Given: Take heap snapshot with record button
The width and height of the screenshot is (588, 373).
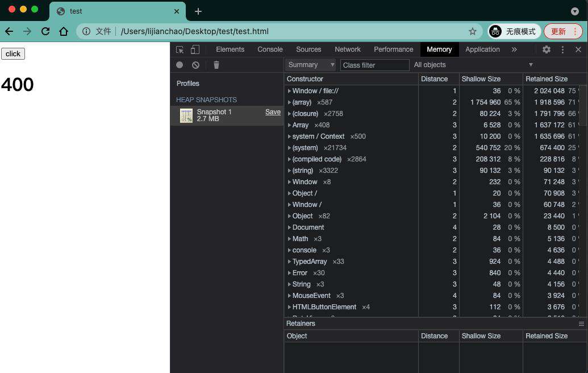Looking at the screenshot, I should pyautogui.click(x=180, y=65).
